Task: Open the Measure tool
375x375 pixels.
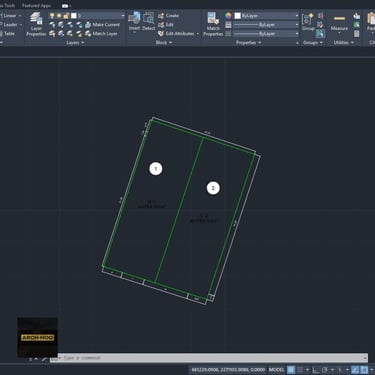Action: pyautogui.click(x=339, y=23)
